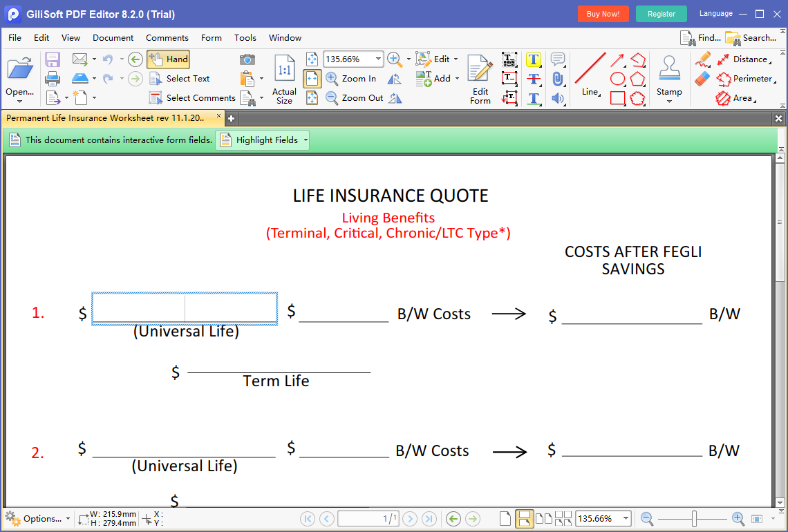Expand the Add content dropdown

[x=457, y=78]
